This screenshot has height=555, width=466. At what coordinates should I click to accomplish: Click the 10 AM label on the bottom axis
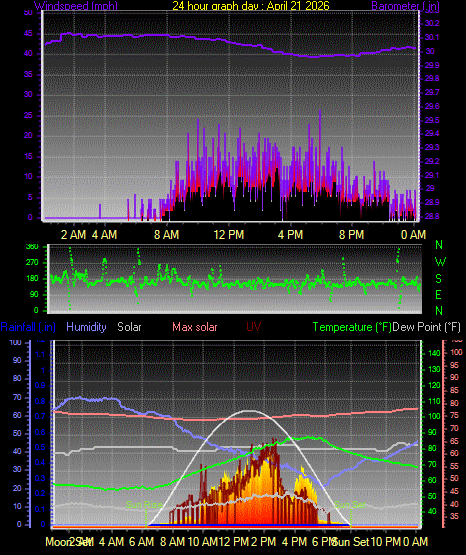[x=202, y=542]
